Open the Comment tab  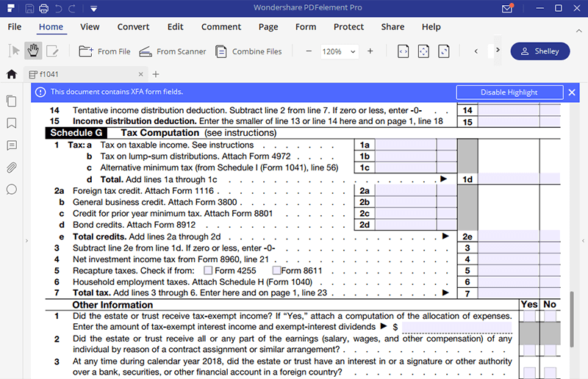(x=221, y=27)
